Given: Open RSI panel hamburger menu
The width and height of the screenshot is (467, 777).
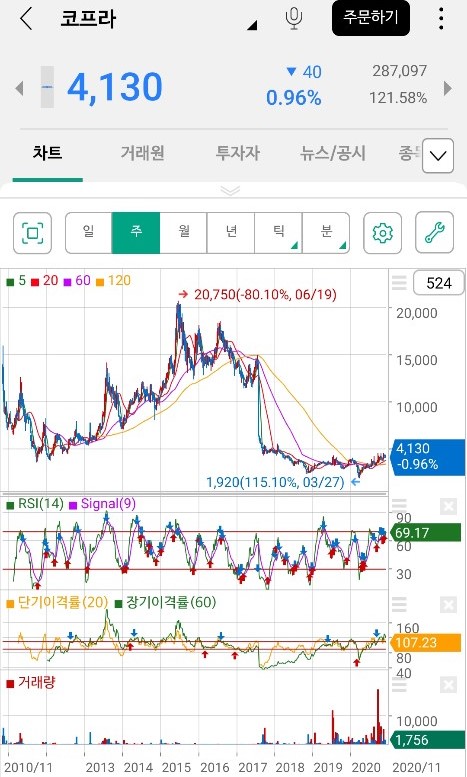Looking at the screenshot, I should [x=399, y=506].
